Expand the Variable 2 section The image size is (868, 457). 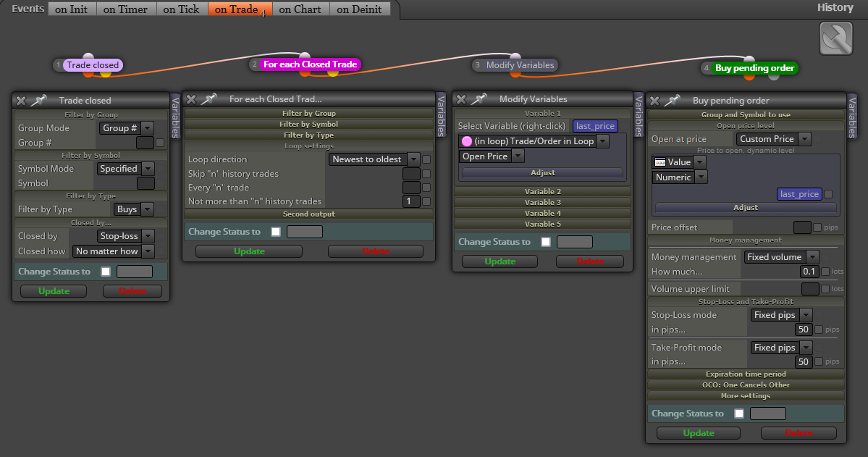(542, 192)
